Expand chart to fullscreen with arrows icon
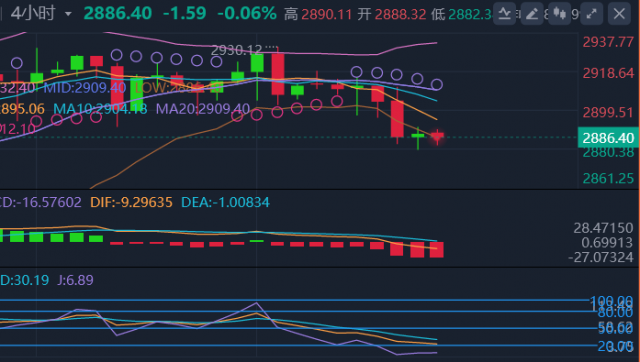Screen dimensions: 640x362 click(x=591, y=14)
